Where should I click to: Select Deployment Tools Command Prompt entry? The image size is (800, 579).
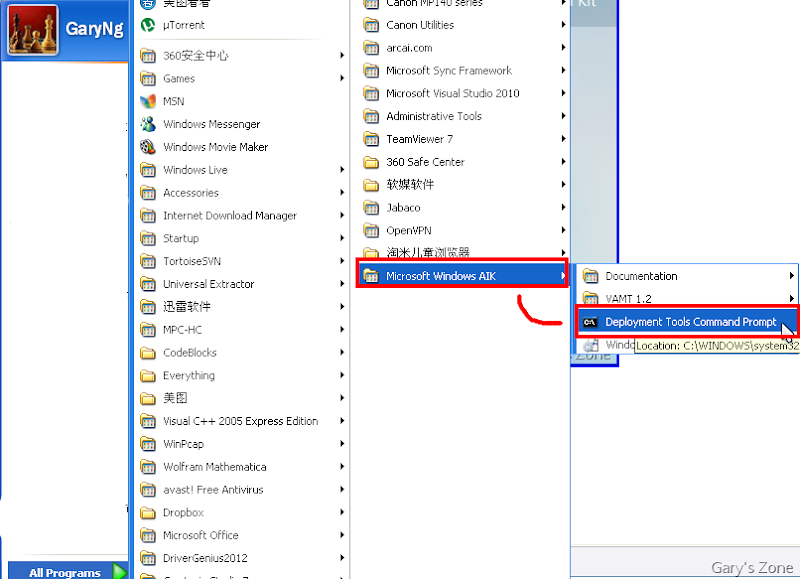tap(687, 322)
